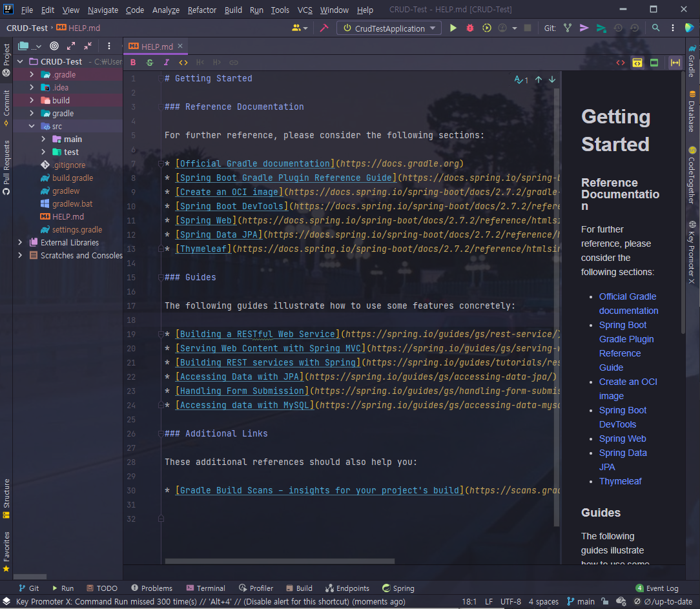Run CrudTestApplication with the green play button
700x609 pixels.
[453, 28]
